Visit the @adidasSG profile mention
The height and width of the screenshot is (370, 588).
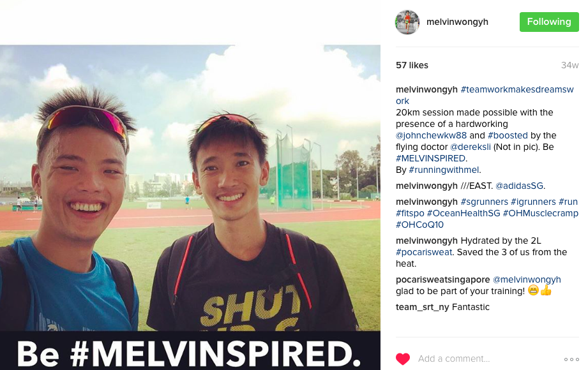(520, 186)
